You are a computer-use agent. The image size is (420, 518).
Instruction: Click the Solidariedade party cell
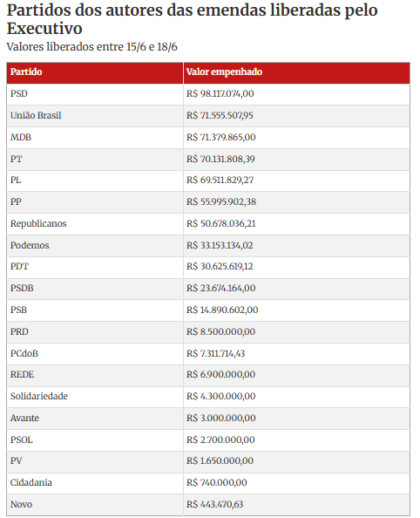tap(95, 397)
